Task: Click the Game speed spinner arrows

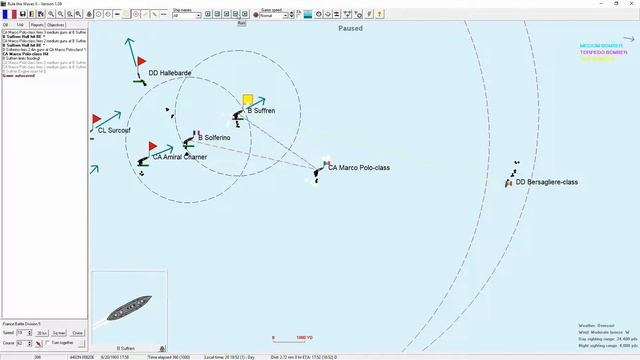Action: coord(291,15)
